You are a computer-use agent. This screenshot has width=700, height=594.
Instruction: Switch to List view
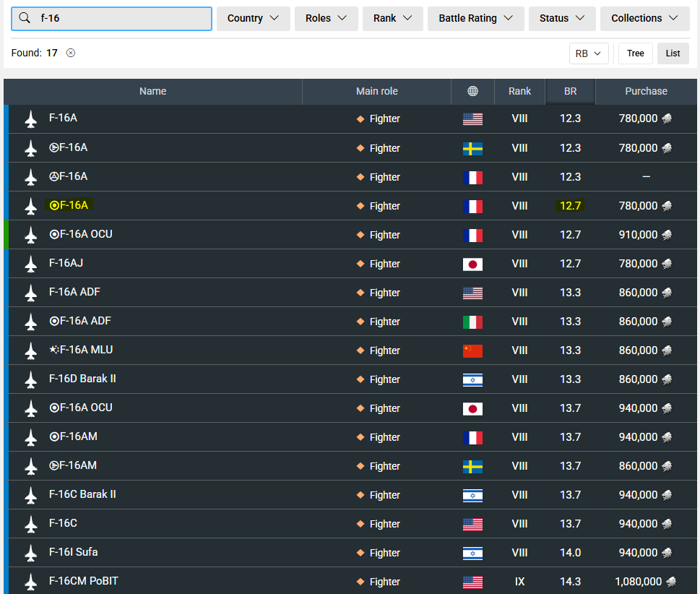click(673, 53)
